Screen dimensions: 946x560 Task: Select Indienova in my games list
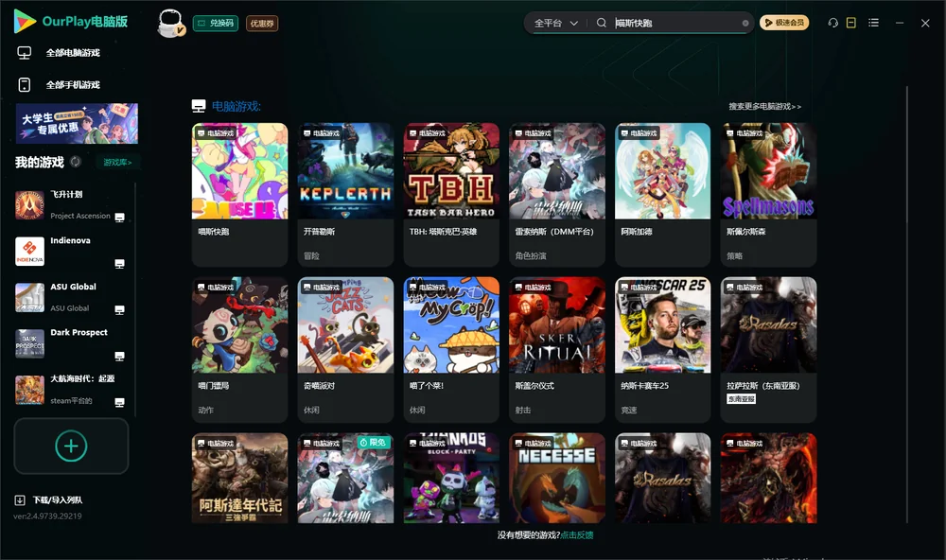71,252
